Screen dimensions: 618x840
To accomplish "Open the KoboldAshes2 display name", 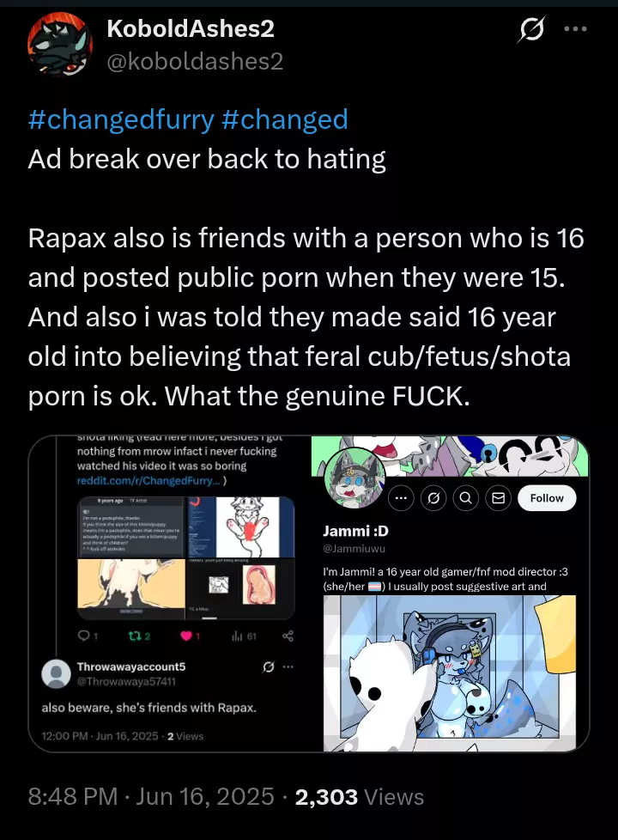I will pos(191,29).
